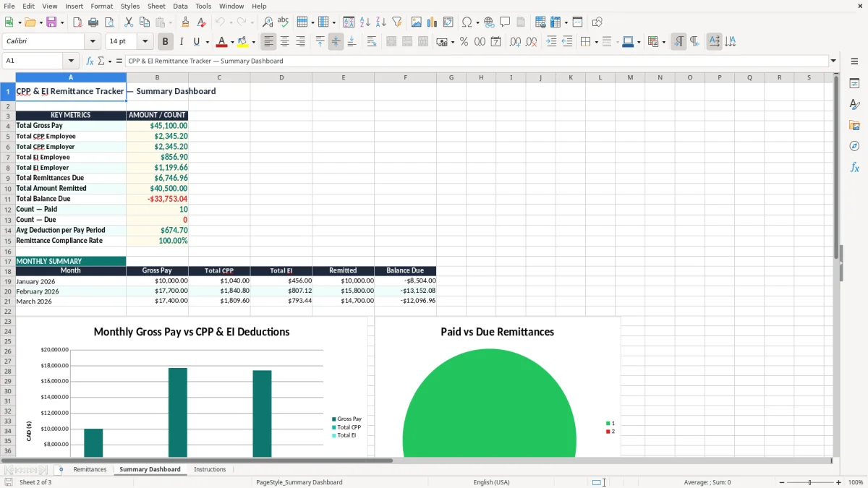
Task: Click the Cut scissors icon
Action: click(x=129, y=22)
